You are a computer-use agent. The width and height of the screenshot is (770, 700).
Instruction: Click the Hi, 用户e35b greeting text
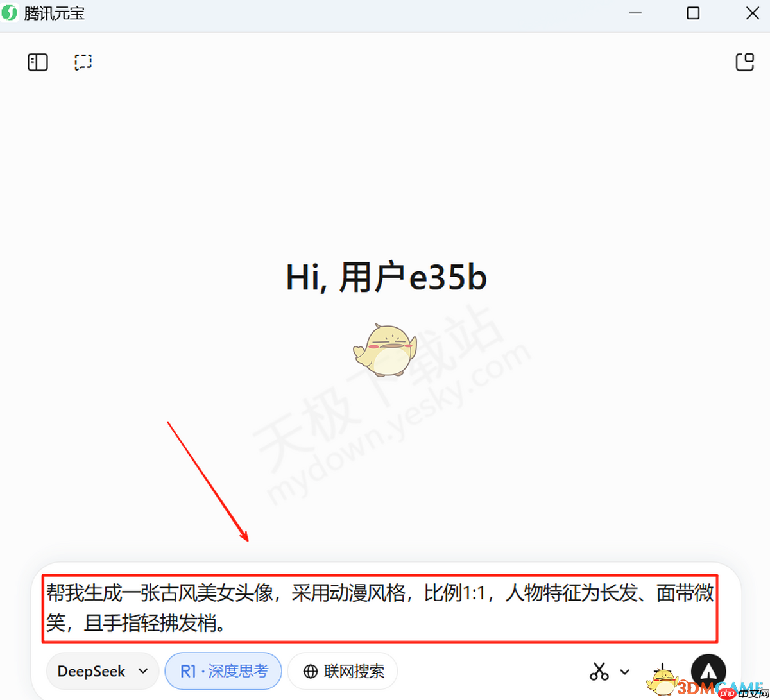[386, 277]
